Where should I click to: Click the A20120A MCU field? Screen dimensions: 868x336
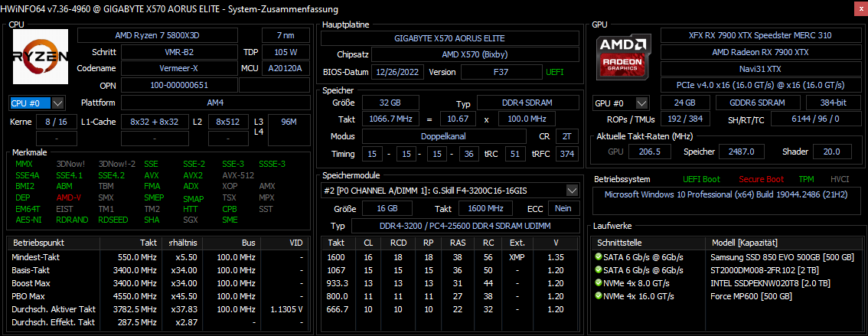pyautogui.click(x=285, y=69)
